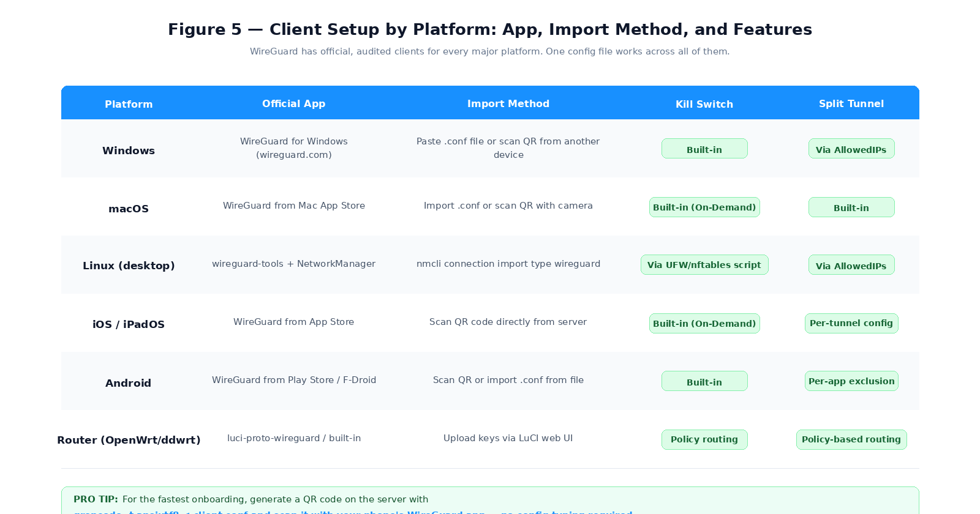
Task: Click the iOS / iPadOS row label
Action: click(129, 324)
